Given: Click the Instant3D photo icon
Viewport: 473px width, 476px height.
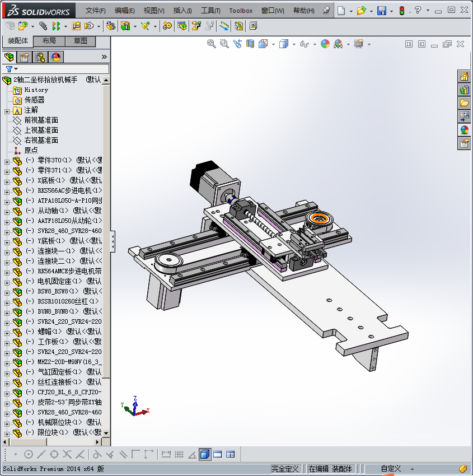Looking at the screenshot, I should 253,26.
